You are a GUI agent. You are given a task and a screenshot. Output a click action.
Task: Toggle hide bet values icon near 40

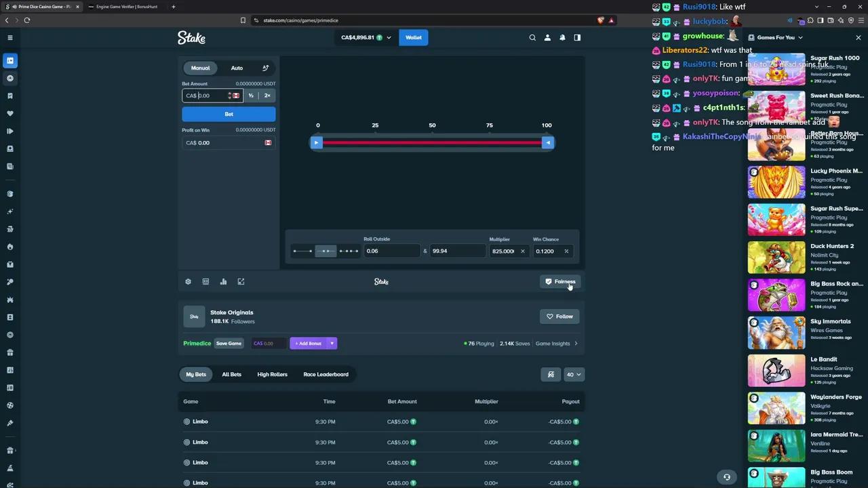[551, 374]
